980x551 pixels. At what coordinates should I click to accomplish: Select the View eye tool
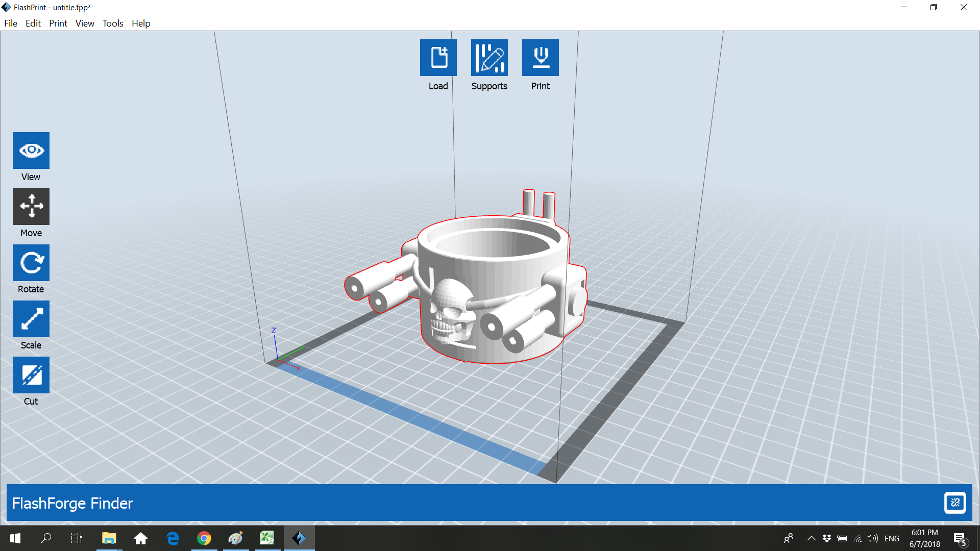click(x=31, y=151)
